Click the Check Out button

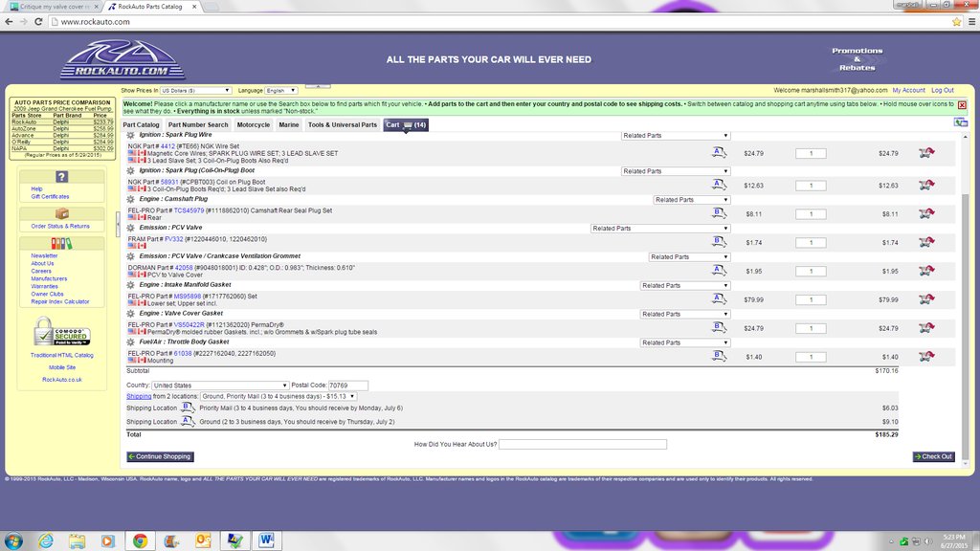click(x=934, y=456)
